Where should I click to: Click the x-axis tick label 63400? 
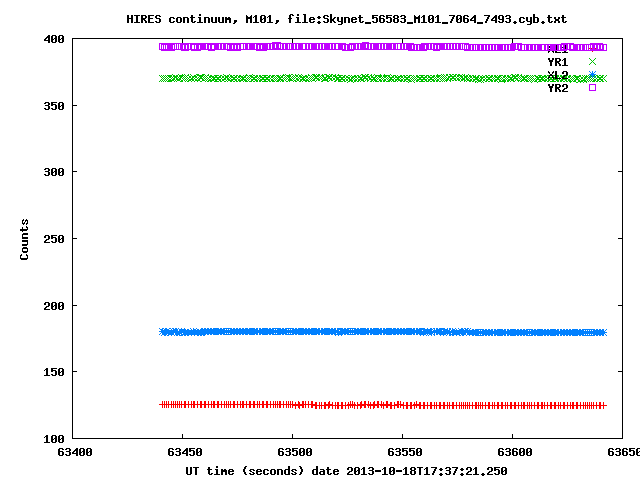(75, 452)
